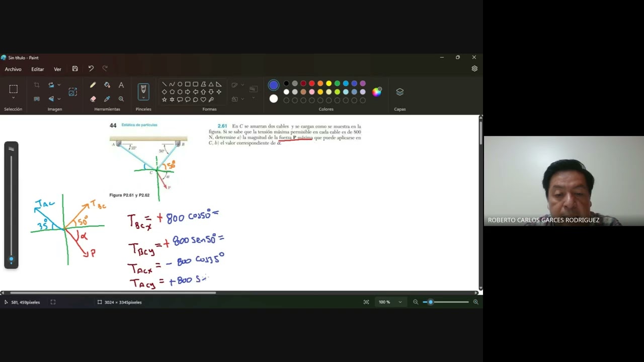
Task: Select the Pinceles brush tool
Action: point(143,89)
